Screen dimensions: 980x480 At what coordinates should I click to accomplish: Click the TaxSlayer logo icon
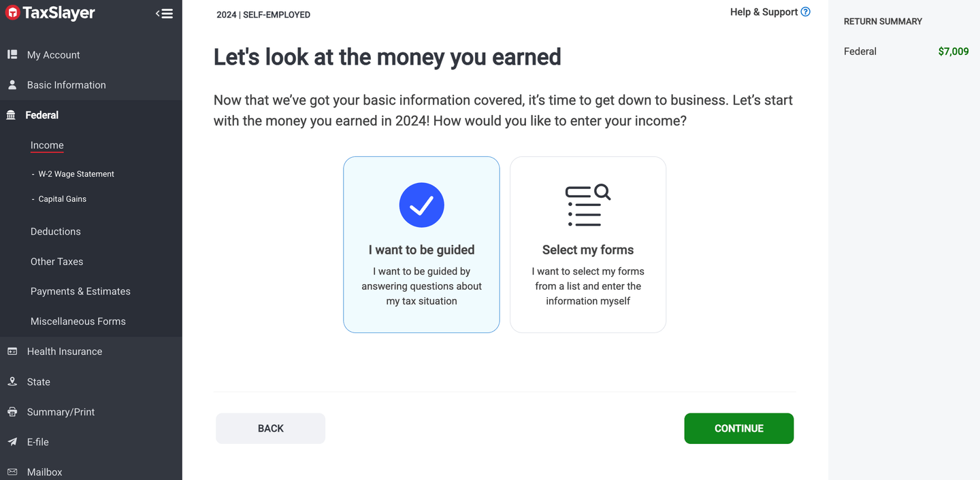(12, 13)
